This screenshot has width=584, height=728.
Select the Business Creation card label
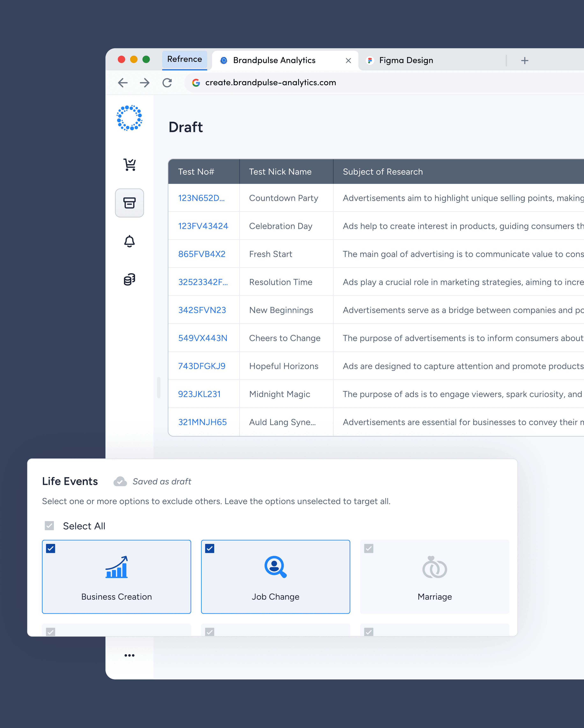coord(117,597)
